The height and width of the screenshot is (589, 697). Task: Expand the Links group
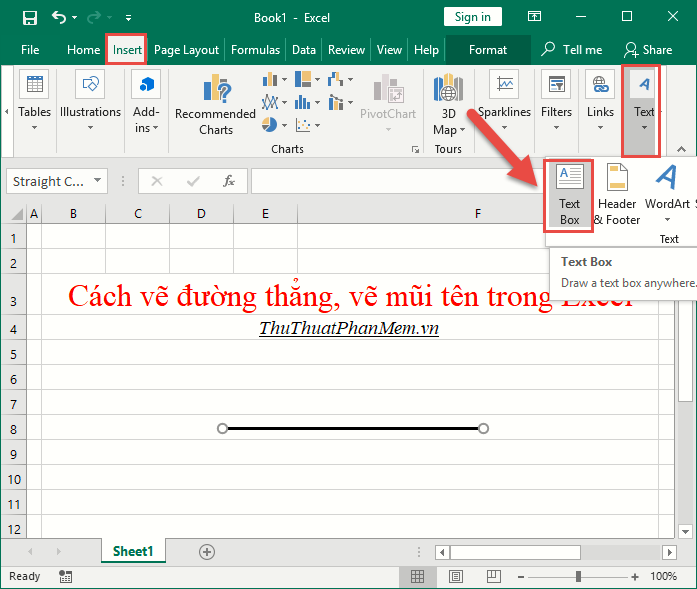point(600,100)
